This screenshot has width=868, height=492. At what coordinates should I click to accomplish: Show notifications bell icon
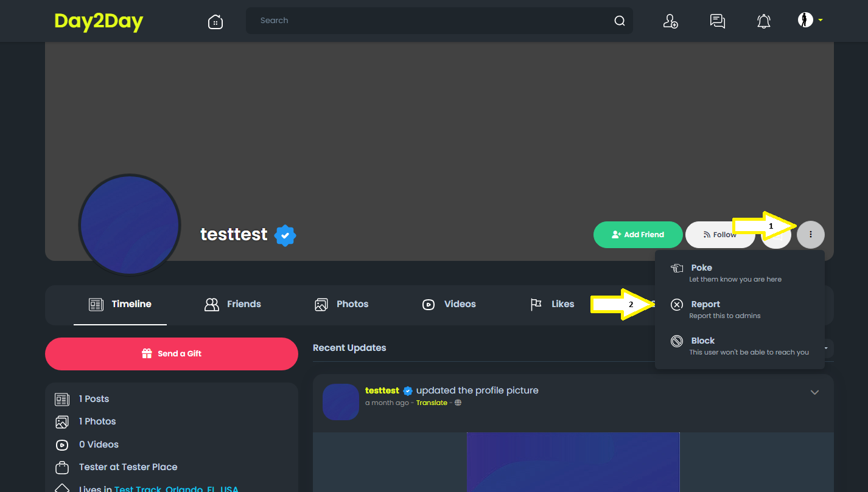pos(764,21)
